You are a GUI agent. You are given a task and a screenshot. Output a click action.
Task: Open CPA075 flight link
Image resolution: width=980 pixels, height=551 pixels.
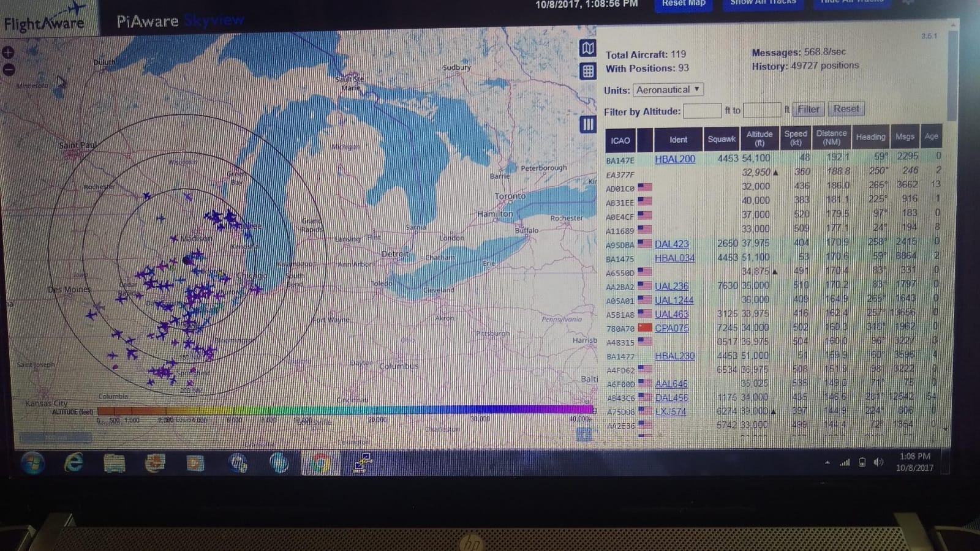672,328
